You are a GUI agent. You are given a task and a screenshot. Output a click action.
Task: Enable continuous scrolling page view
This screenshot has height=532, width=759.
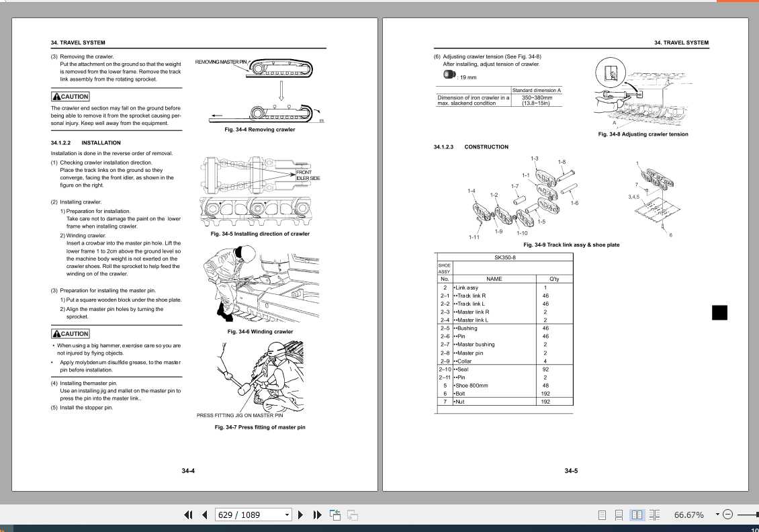[x=619, y=515]
